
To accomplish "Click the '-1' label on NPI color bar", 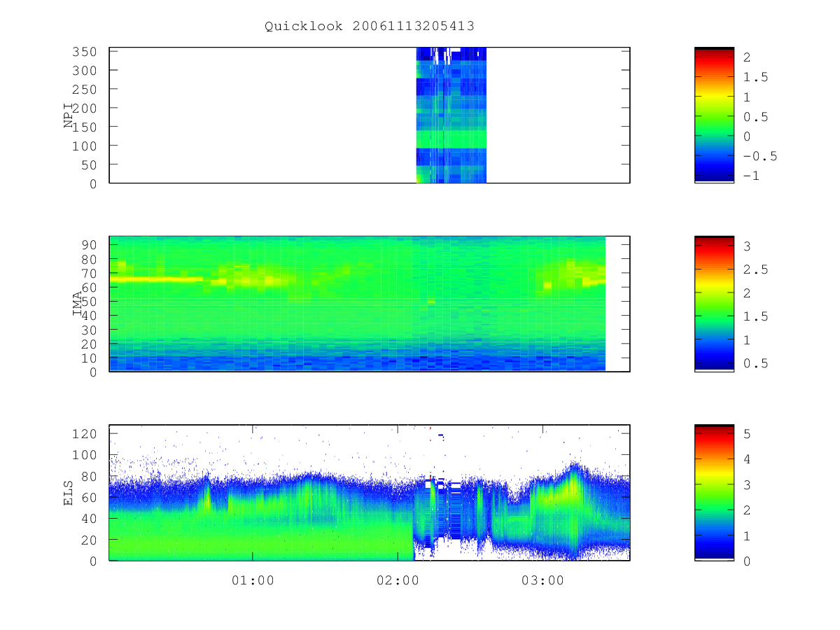I will [x=752, y=176].
